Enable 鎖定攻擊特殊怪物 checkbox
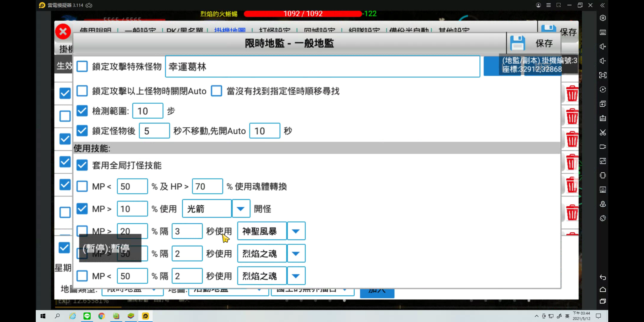Image resolution: width=644 pixels, height=322 pixels. 82,66
